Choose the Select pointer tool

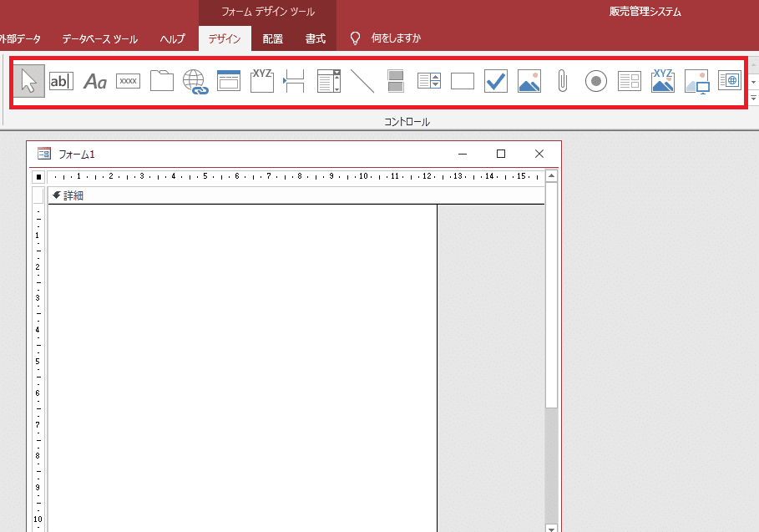29,81
